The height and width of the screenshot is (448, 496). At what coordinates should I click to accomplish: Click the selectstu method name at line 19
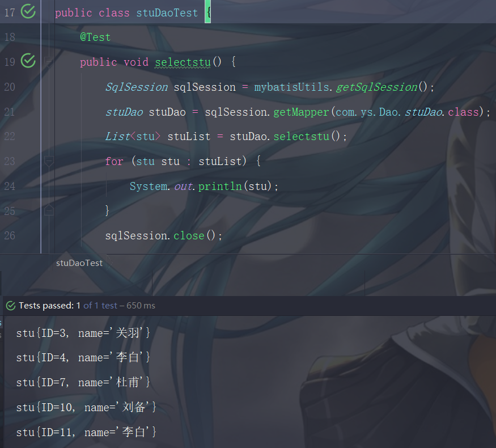point(183,62)
